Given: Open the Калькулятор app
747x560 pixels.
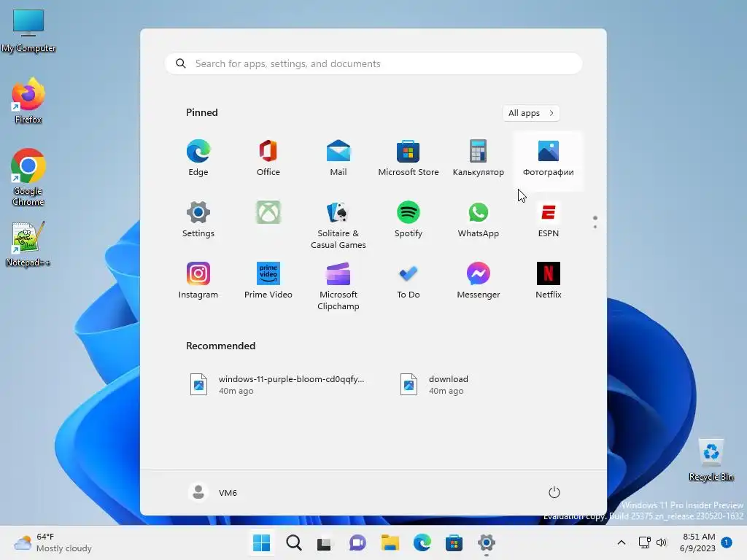Looking at the screenshot, I should click(x=479, y=158).
